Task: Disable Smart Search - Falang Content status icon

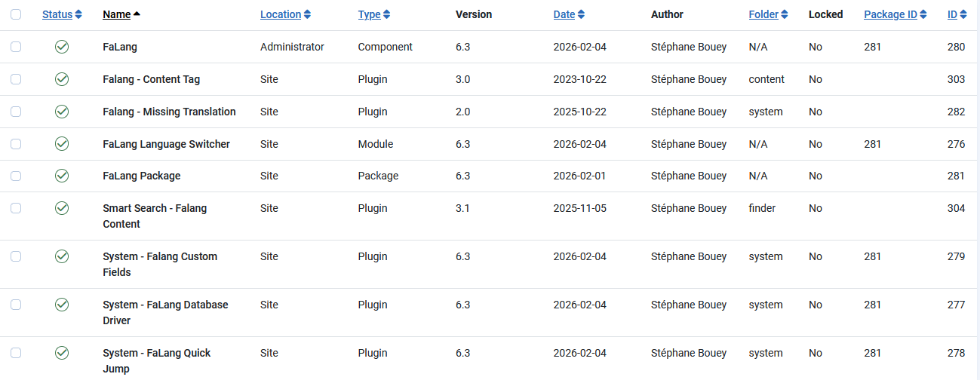Action: click(x=62, y=208)
